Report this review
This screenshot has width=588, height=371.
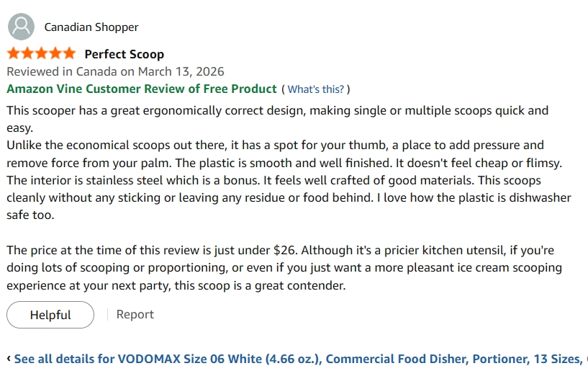pyautogui.click(x=135, y=314)
